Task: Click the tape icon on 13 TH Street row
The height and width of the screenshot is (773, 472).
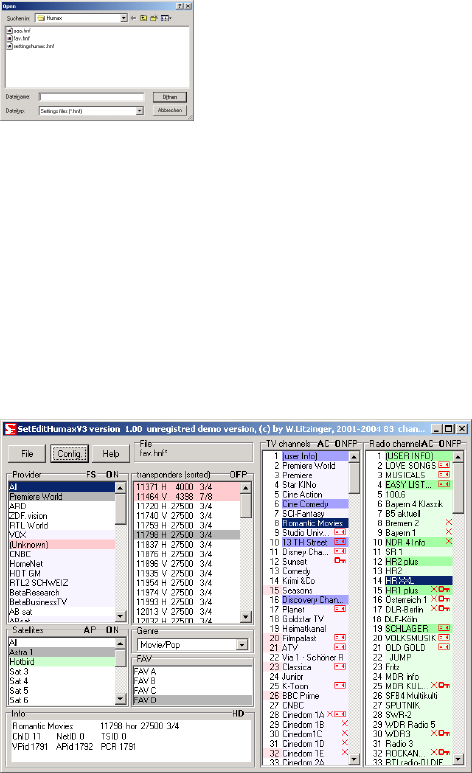Action: coord(340,542)
